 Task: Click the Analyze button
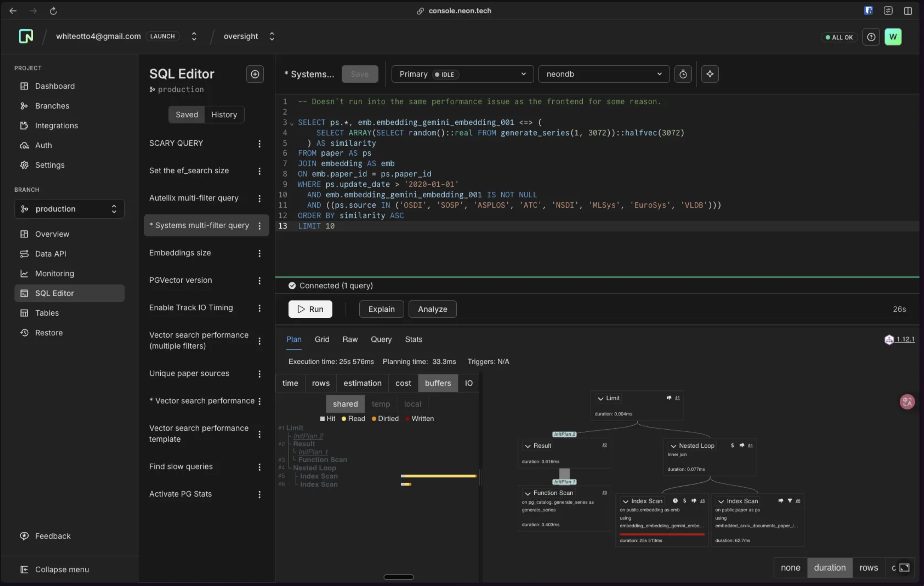point(432,309)
